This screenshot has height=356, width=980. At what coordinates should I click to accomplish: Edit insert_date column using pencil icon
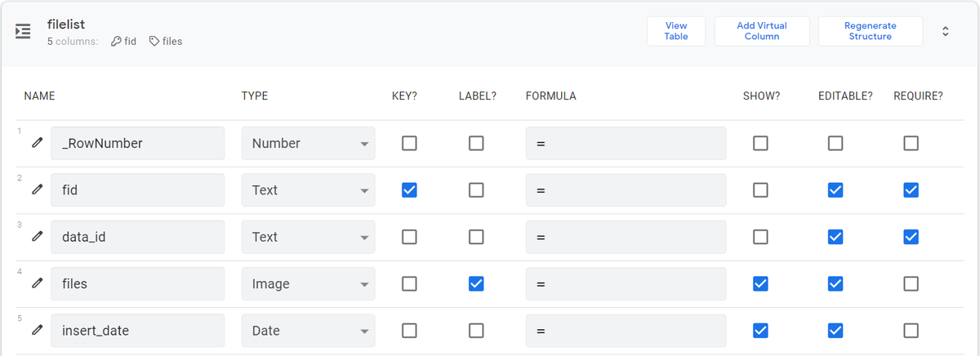[37, 331]
